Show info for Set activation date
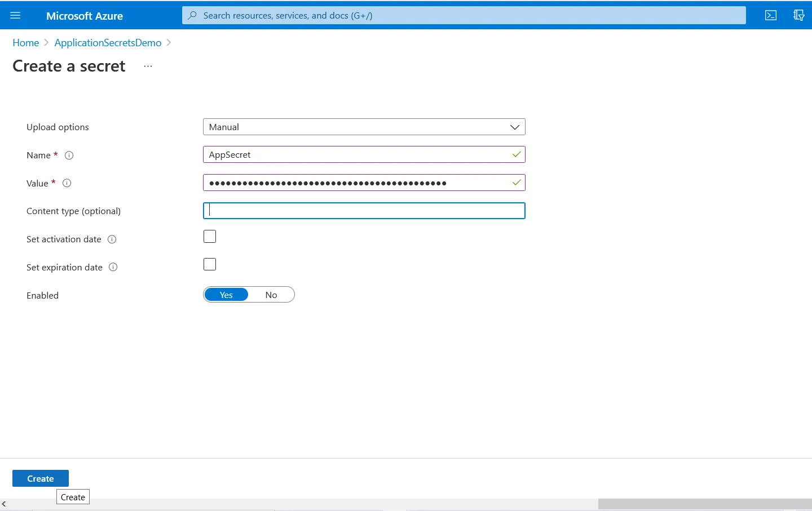This screenshot has height=511, width=812. click(112, 239)
